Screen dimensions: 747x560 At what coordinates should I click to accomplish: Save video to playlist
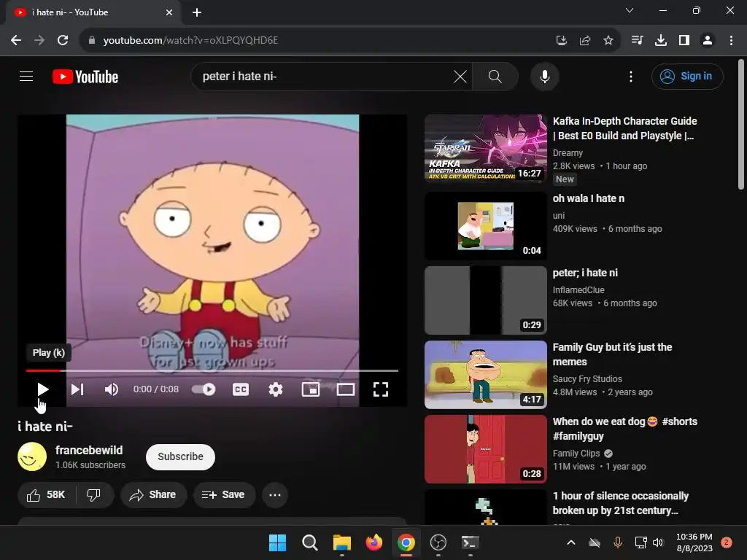click(x=223, y=495)
